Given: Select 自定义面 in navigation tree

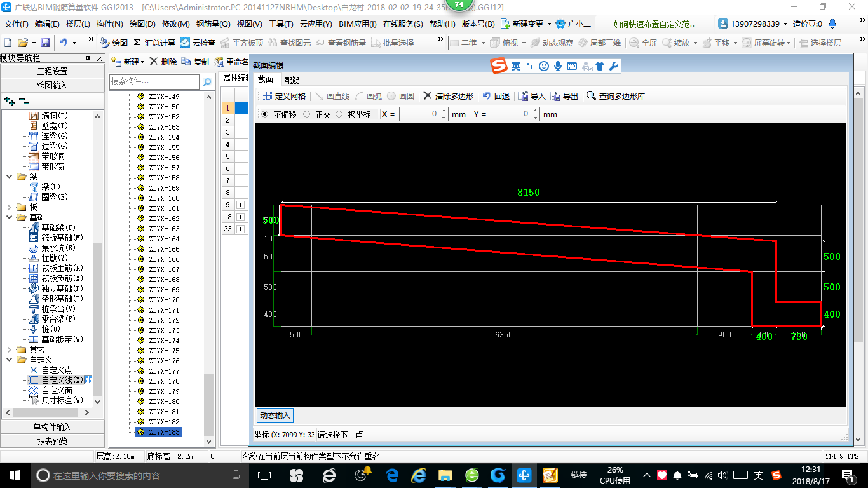Looking at the screenshot, I should [x=57, y=390].
